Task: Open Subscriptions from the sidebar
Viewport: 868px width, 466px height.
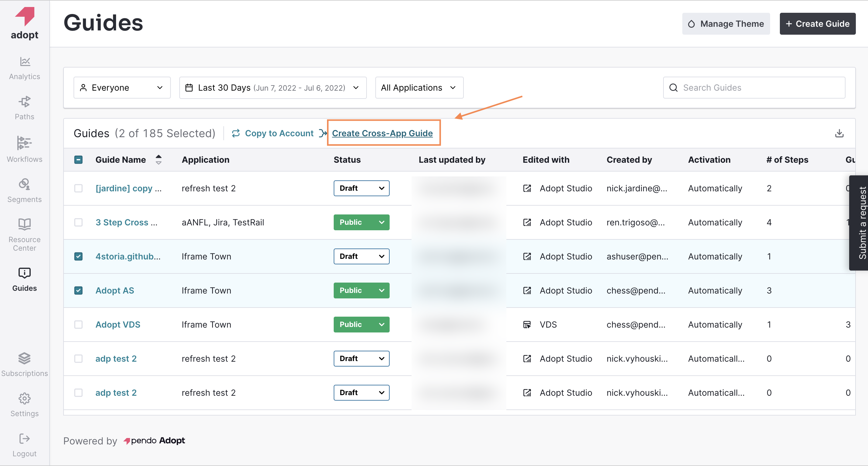Action: [25, 364]
